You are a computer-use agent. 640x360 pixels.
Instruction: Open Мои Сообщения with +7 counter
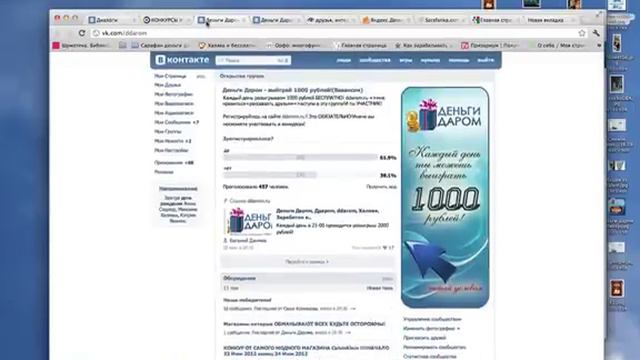point(177,122)
